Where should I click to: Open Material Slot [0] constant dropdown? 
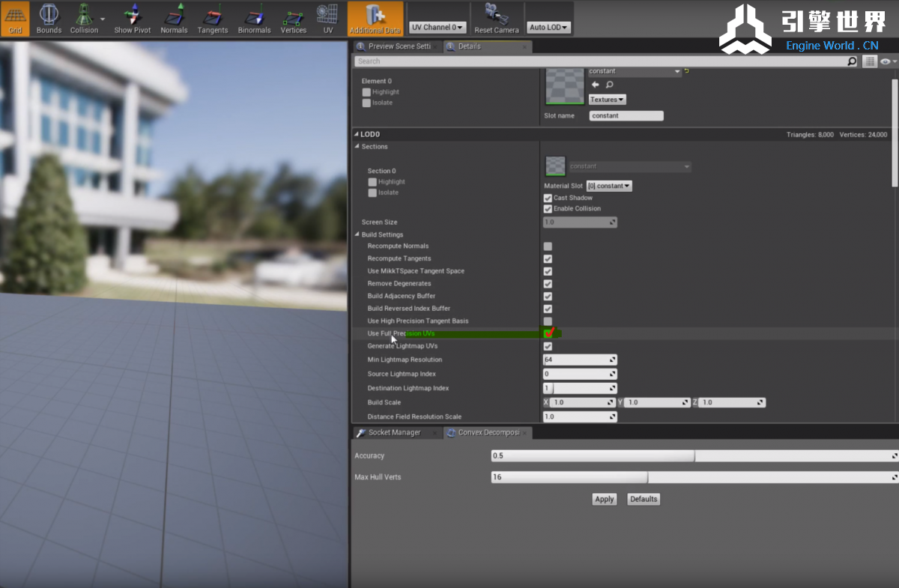[609, 186]
